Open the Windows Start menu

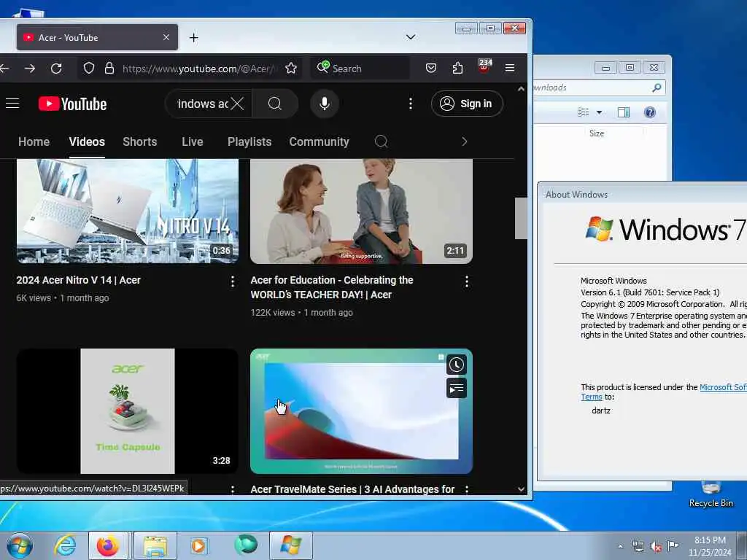coord(20,545)
